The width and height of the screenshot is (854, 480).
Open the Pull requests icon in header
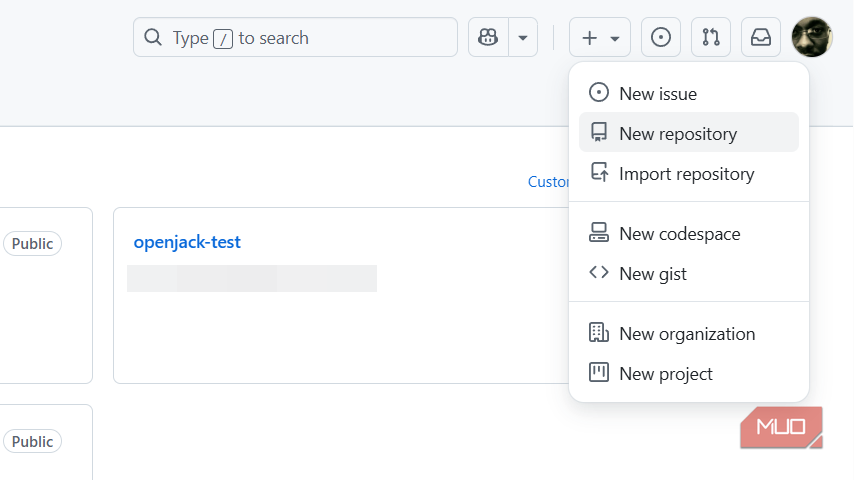(x=711, y=38)
